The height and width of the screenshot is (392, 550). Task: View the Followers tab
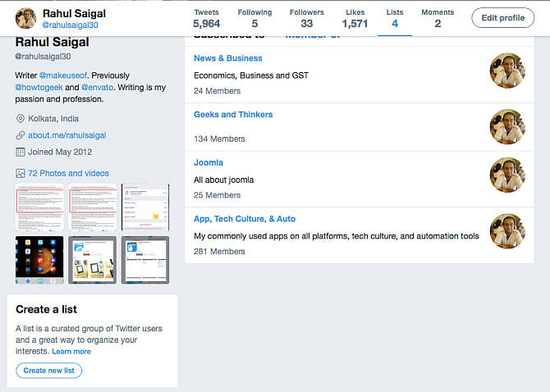306,18
